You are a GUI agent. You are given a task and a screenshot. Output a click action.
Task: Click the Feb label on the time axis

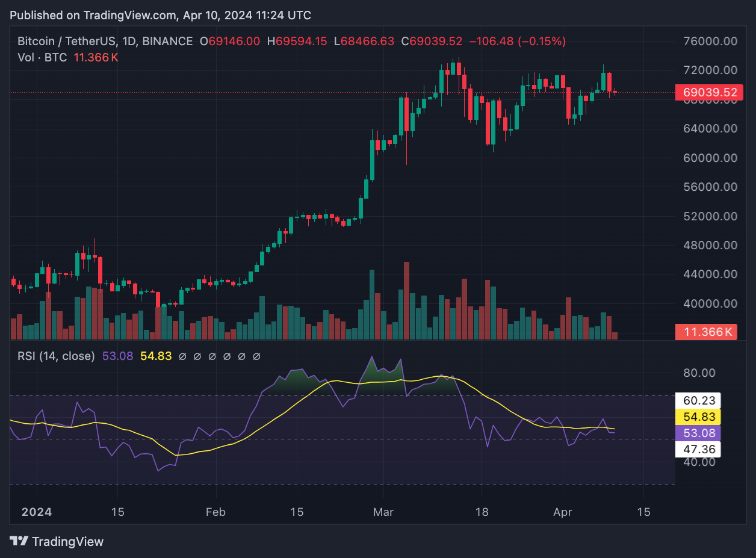[x=215, y=512]
